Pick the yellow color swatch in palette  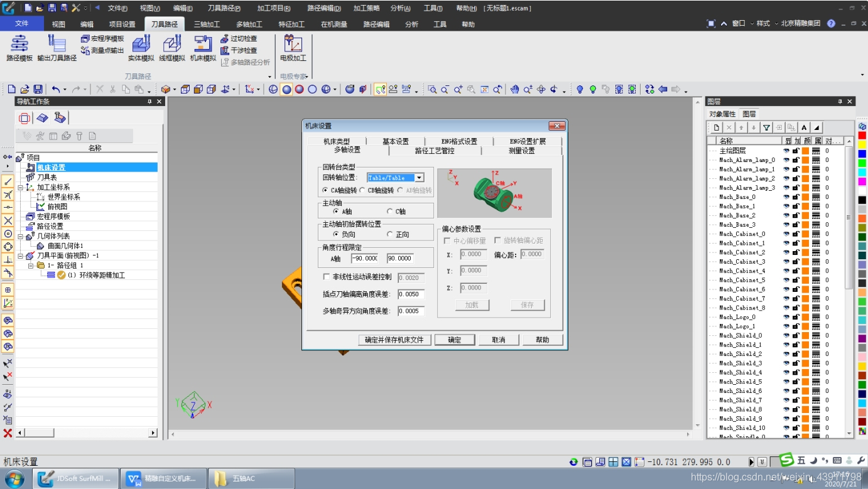point(862,144)
